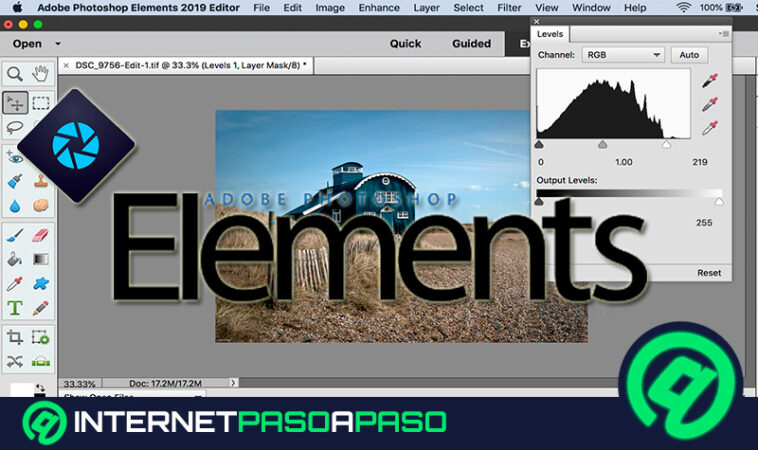Click Reset in the Levels panel
The width and height of the screenshot is (758, 450).
click(709, 273)
